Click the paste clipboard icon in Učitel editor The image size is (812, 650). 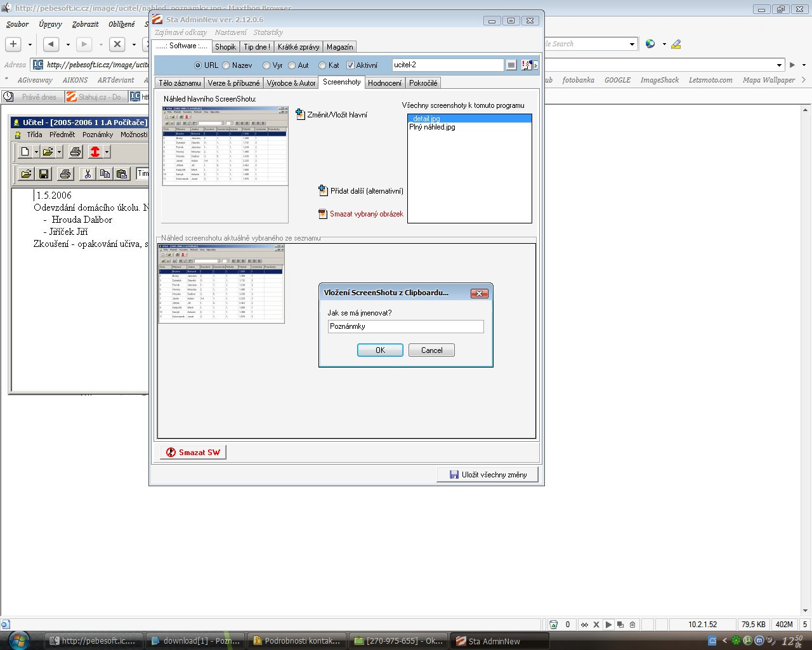pos(122,174)
